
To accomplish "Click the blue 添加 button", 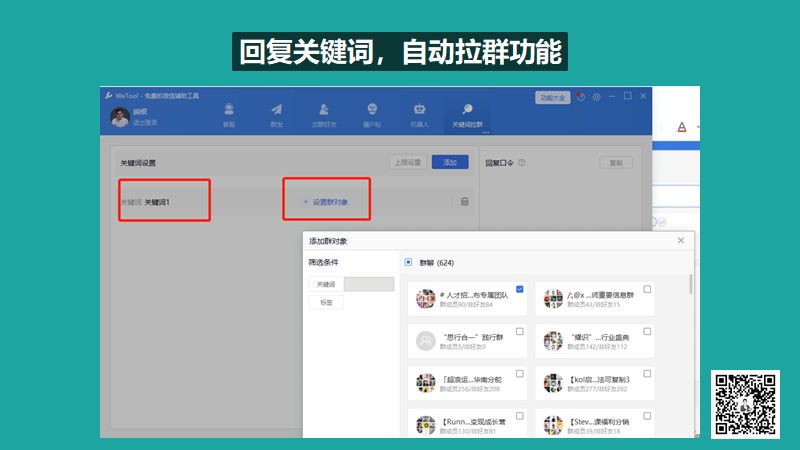I will pos(449,162).
